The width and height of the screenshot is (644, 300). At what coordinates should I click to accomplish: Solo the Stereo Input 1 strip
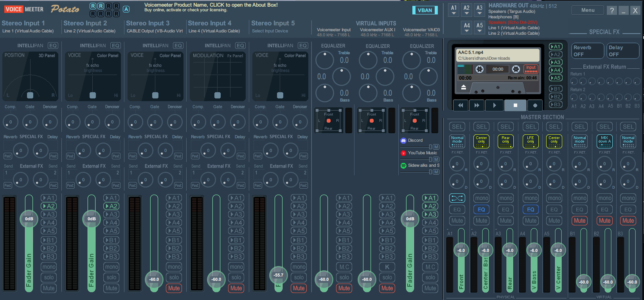coord(49,277)
